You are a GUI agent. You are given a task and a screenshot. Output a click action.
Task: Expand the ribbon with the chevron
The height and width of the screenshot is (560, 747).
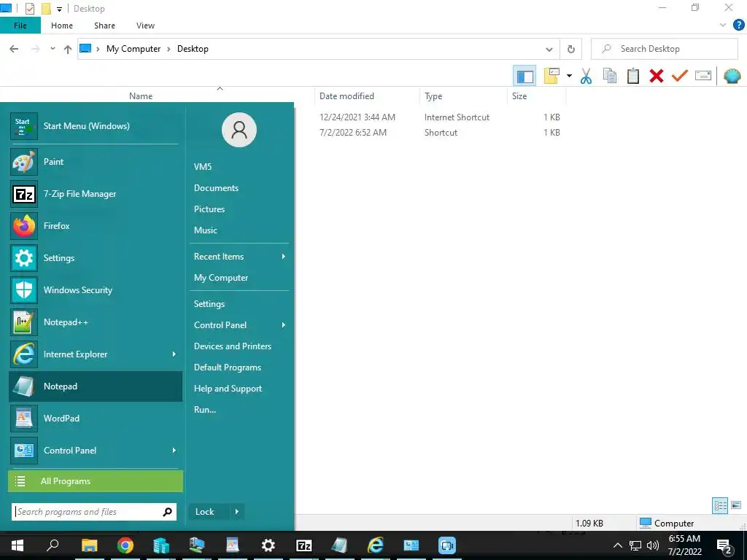click(x=723, y=26)
